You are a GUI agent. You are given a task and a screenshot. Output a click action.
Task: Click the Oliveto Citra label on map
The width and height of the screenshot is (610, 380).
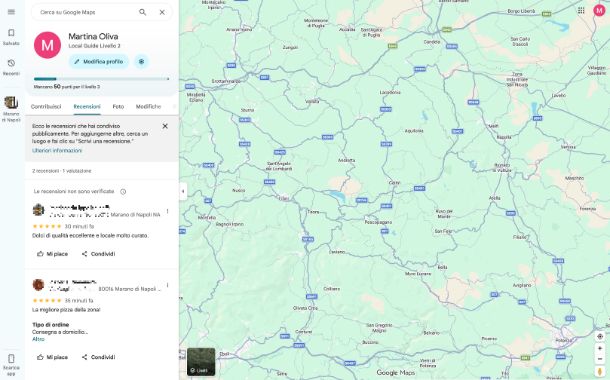305,308
